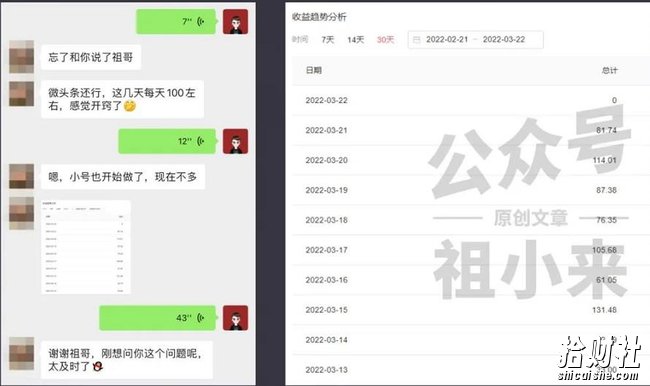Viewport: 650px width, 386px height.
Task: Select the 2022-03-13 row date
Action: (326, 370)
